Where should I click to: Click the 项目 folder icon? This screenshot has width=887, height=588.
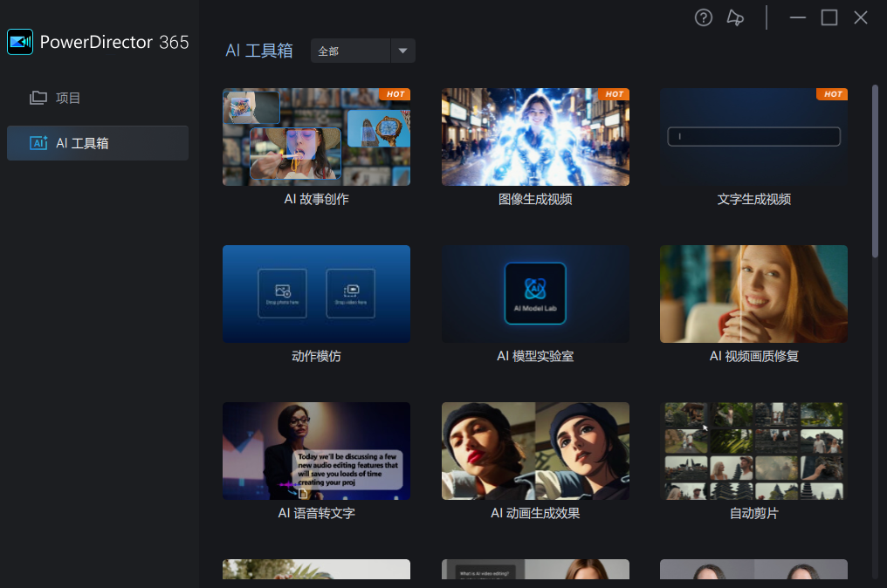[x=38, y=98]
